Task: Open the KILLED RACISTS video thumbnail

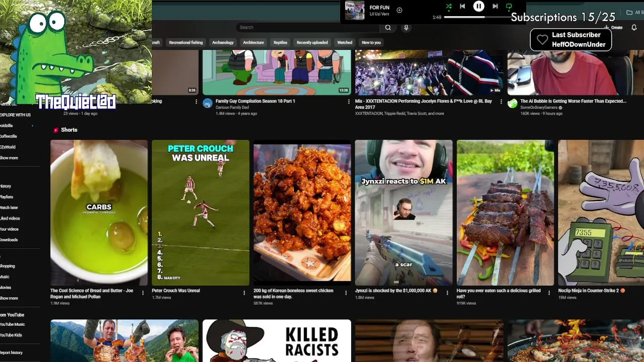Action: pos(277,340)
